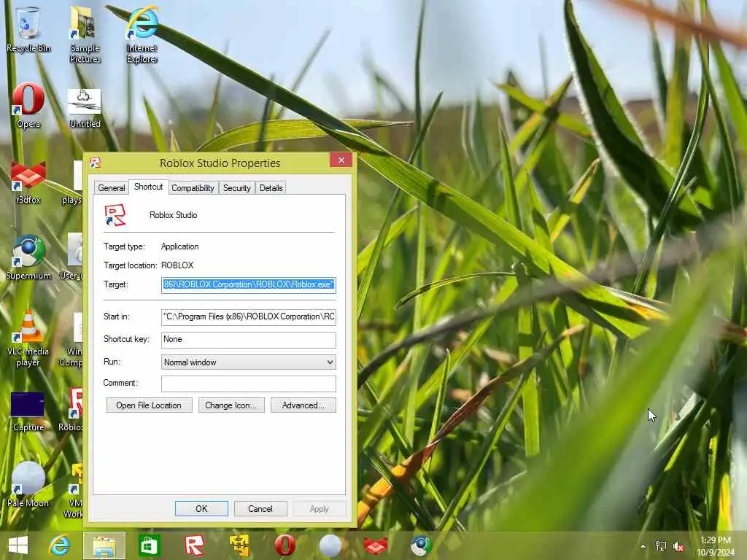747x560 pixels.
Task: Select the Untitled desktop file
Action: pos(85,108)
